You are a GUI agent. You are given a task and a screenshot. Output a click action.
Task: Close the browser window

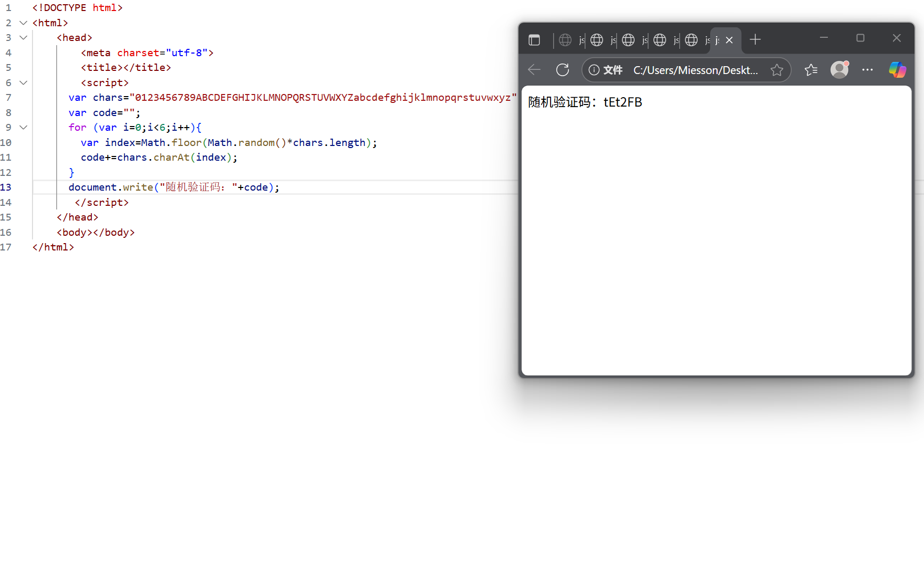(897, 38)
